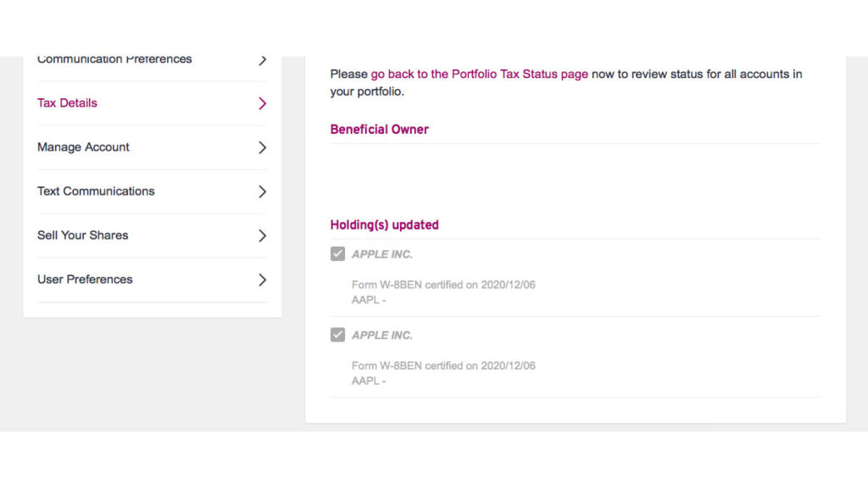Click the Beneficial Owner heading
The height and width of the screenshot is (488, 868).
379,130
